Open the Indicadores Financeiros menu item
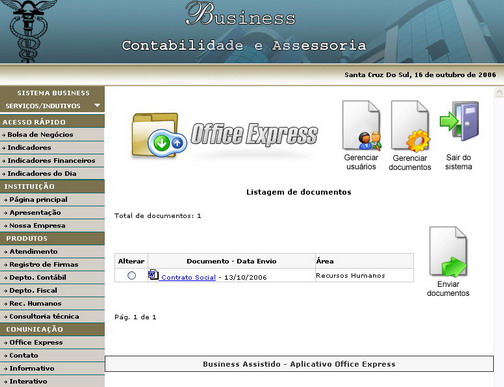504x387 pixels. [52, 161]
